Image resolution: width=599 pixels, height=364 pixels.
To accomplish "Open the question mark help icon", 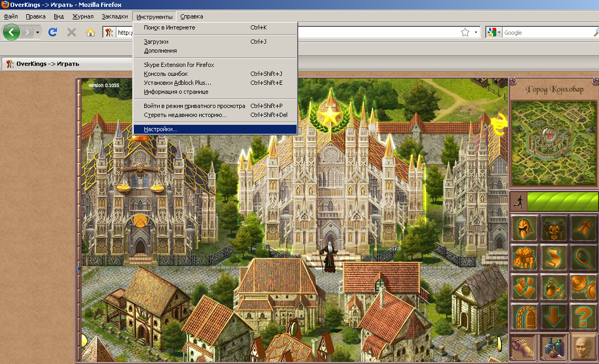I will [584, 317].
